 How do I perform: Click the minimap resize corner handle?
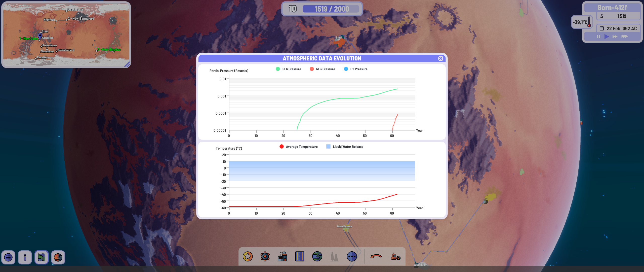[x=127, y=64]
